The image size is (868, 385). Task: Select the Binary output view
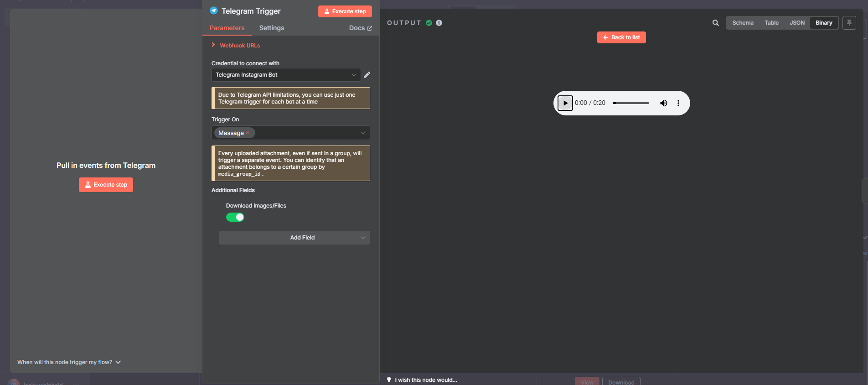point(824,23)
